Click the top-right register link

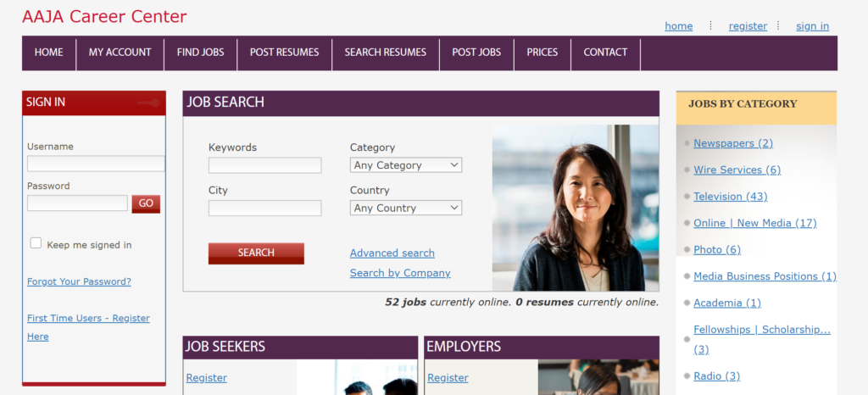(748, 26)
